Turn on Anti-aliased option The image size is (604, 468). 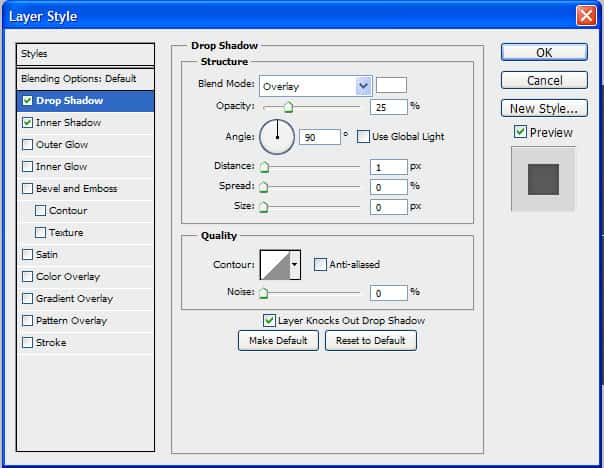[x=320, y=265]
